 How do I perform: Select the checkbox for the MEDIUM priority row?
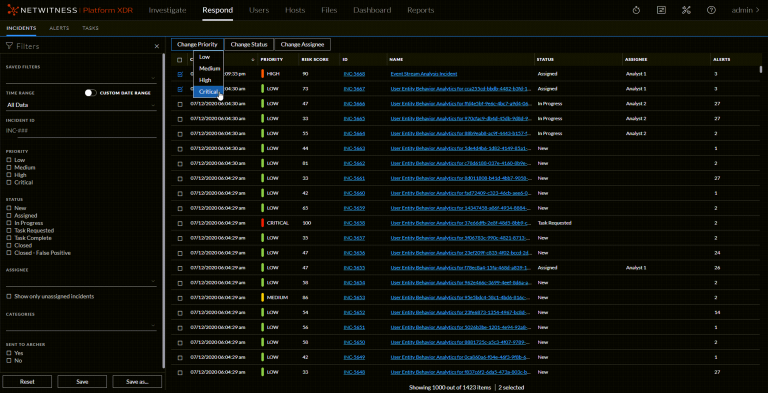point(180,297)
